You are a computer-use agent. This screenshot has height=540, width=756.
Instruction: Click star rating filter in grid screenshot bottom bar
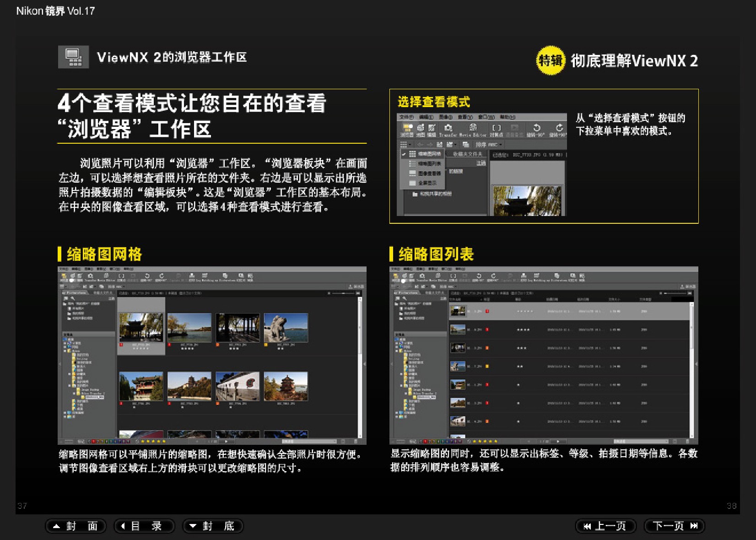154,442
